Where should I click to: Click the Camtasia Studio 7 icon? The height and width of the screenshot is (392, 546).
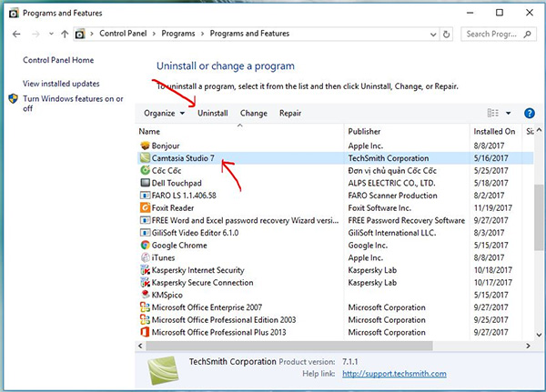click(145, 157)
